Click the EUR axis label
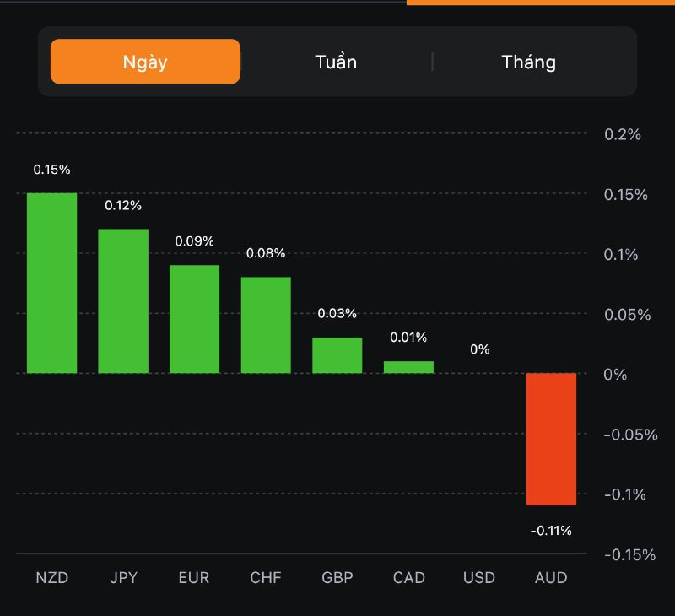 point(194,578)
